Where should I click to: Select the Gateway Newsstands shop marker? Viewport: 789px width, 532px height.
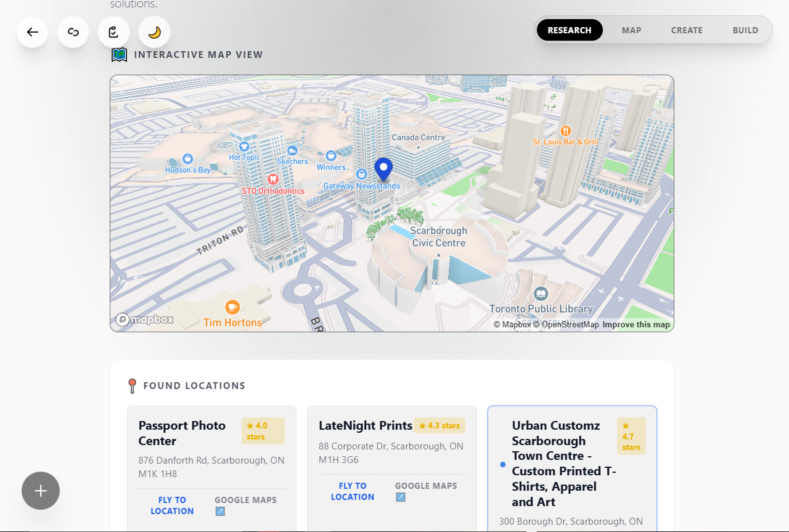point(362,175)
